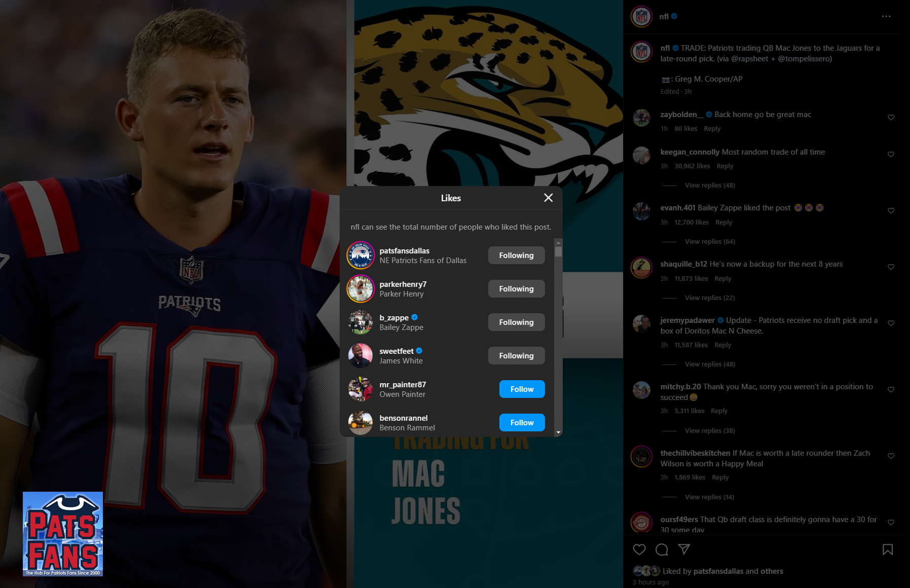Image resolution: width=910 pixels, height=588 pixels.
Task: View others who liked the post
Action: click(772, 571)
